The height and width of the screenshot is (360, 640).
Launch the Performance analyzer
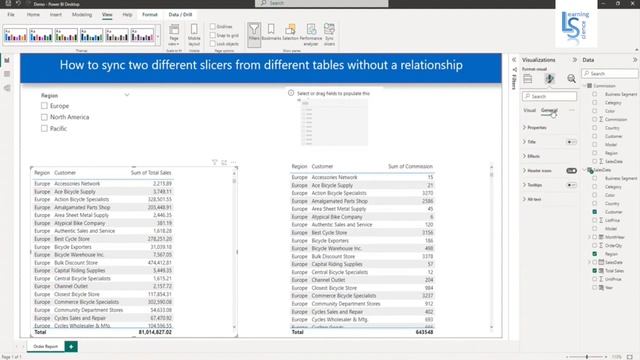tap(311, 34)
